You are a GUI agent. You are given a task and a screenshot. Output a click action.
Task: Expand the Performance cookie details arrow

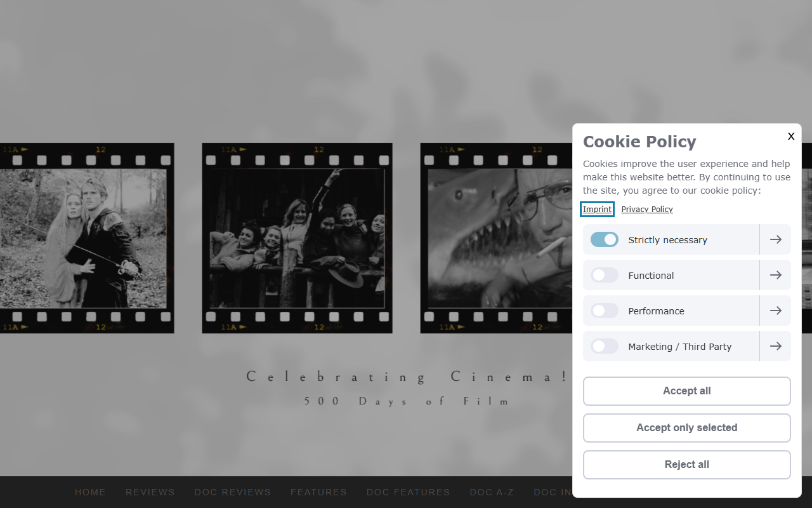tap(775, 311)
